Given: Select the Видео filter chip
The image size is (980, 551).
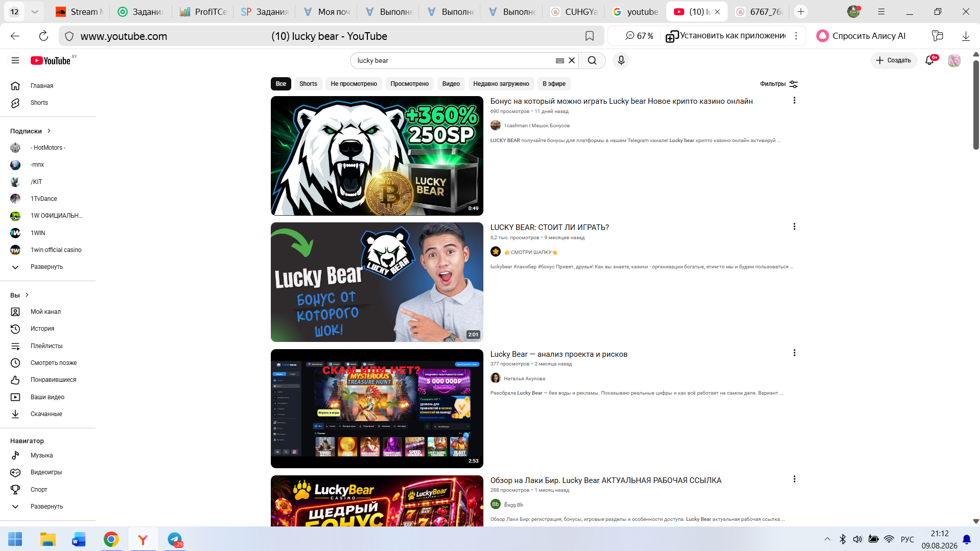Looking at the screenshot, I should (451, 84).
